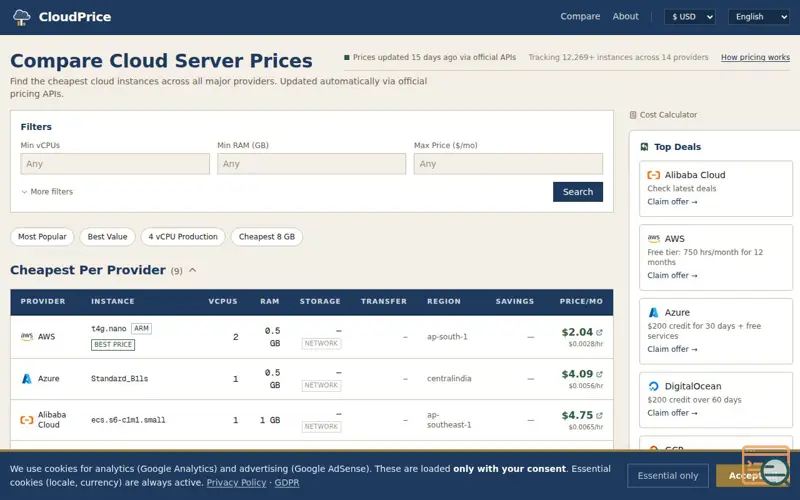Screen dimensions: 800x500
Task: Open the AWS row external link icon next to $2.04
Action: click(599, 332)
